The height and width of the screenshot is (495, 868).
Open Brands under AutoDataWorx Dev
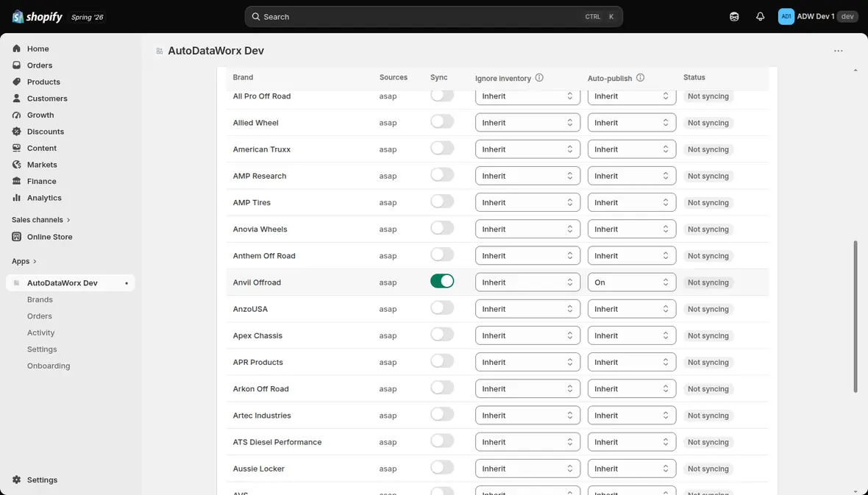click(x=40, y=299)
